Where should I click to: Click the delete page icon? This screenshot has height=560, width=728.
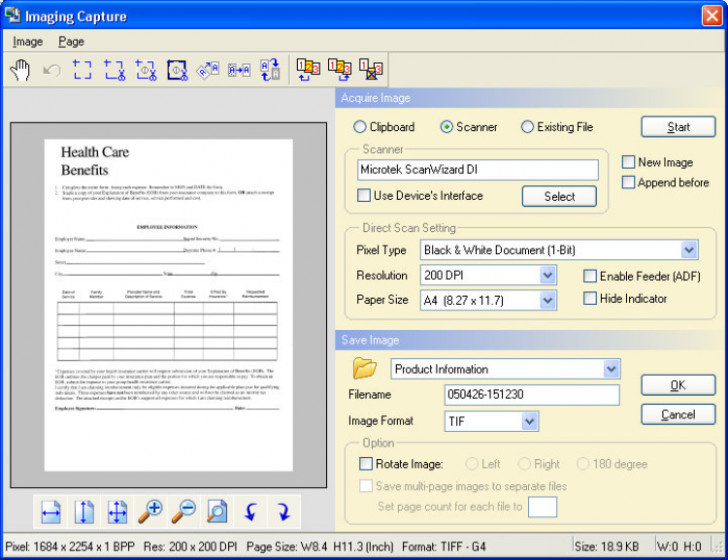point(371,70)
